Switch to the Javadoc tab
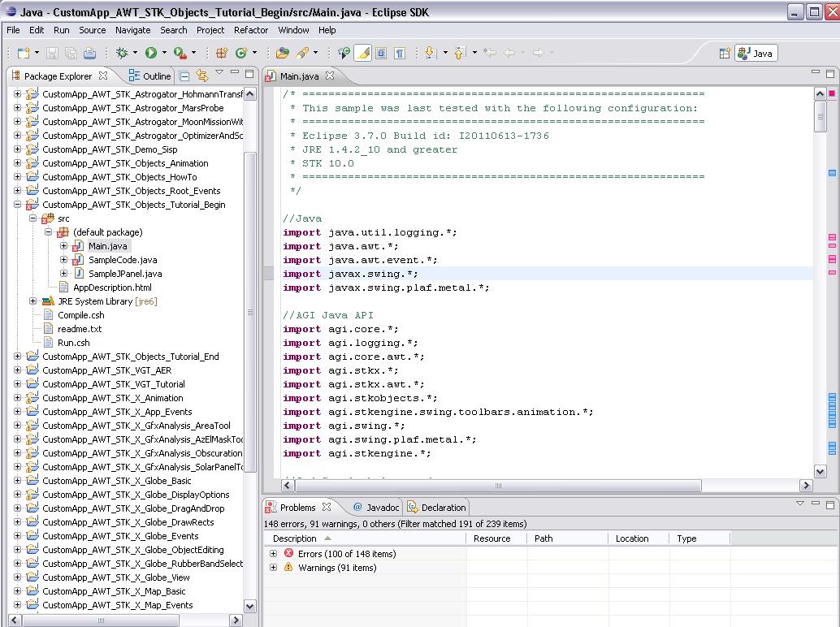Viewport: 840px width, 627px height. pyautogui.click(x=376, y=508)
